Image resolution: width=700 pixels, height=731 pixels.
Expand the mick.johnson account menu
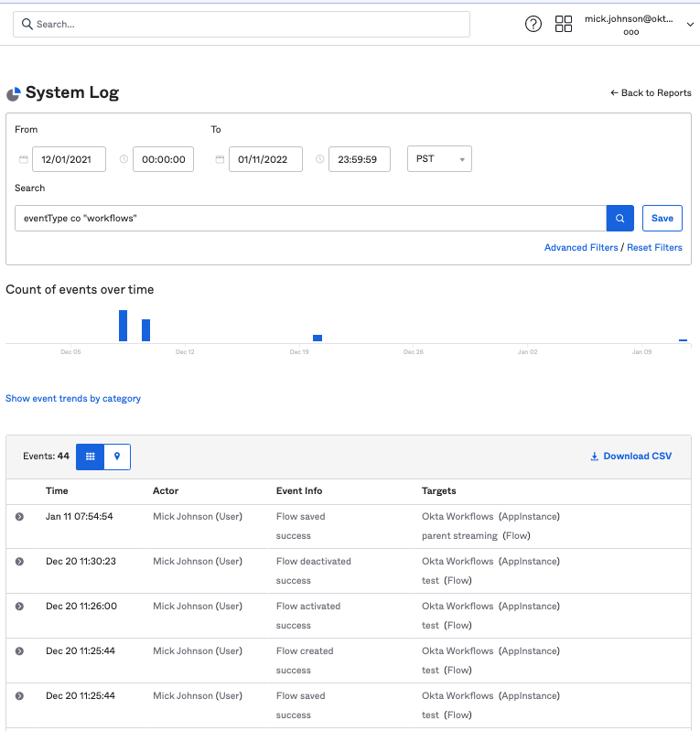point(690,25)
